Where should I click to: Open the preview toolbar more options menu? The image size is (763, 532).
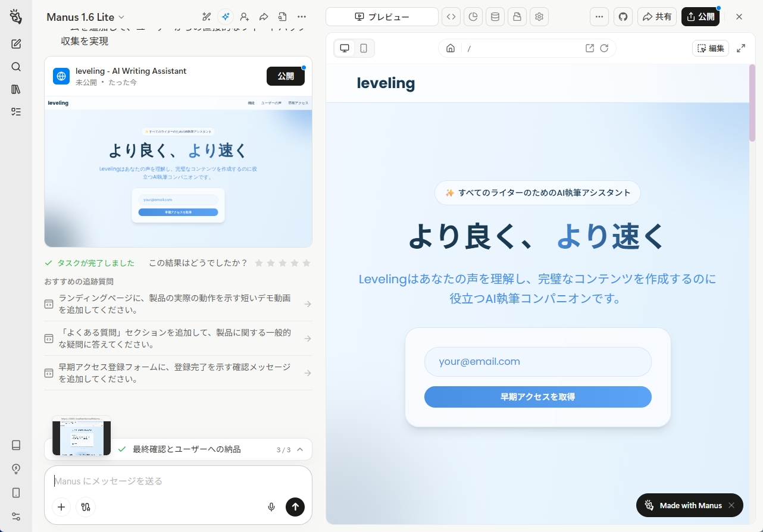click(599, 17)
